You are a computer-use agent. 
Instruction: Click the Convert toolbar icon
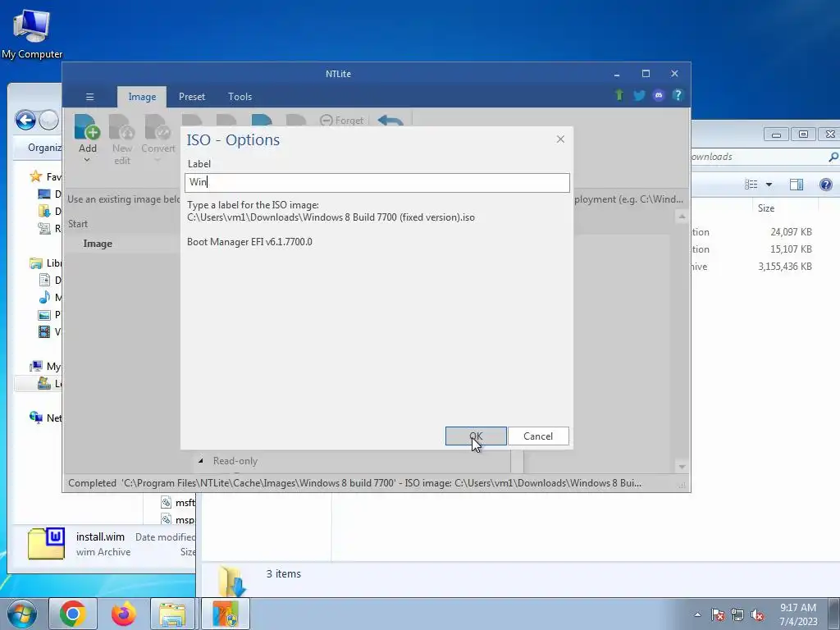158,127
